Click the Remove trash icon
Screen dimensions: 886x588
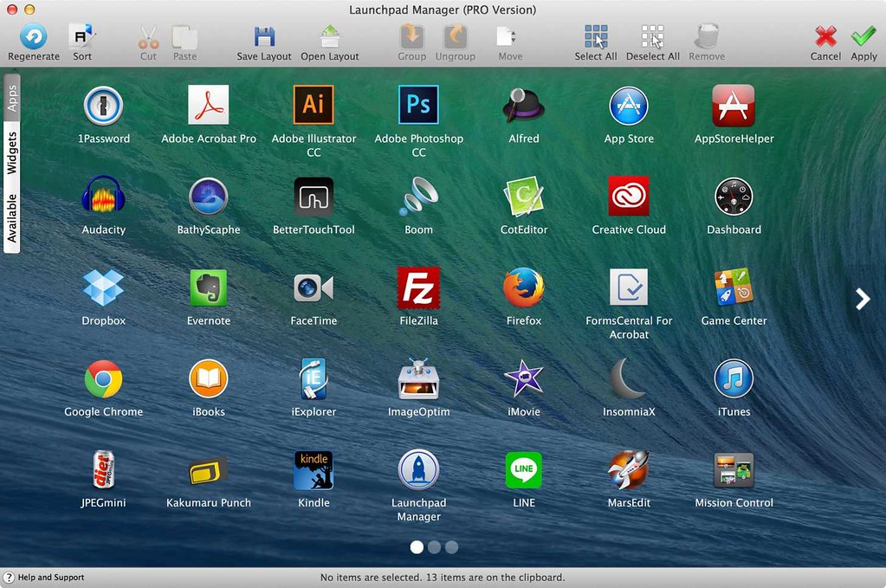(707, 36)
